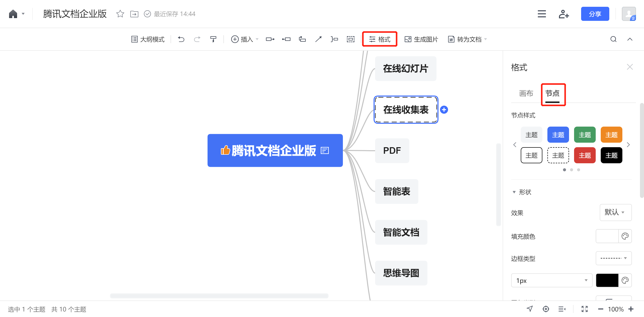Click the add collaborator icon

[563, 14]
